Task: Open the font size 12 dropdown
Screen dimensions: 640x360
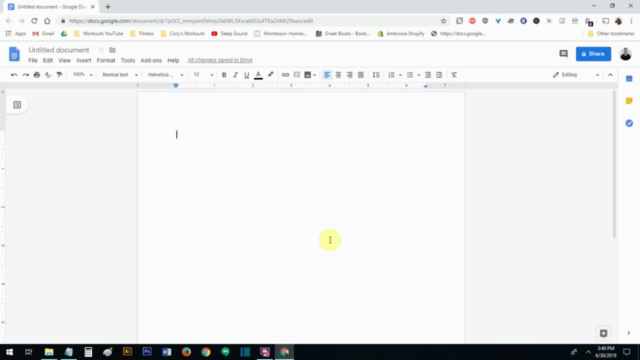Action: pos(203,75)
